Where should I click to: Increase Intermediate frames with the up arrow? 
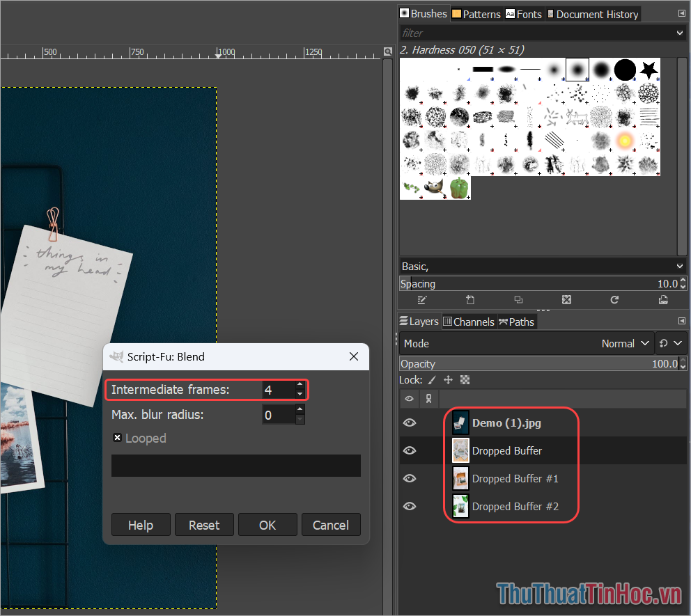coord(300,385)
